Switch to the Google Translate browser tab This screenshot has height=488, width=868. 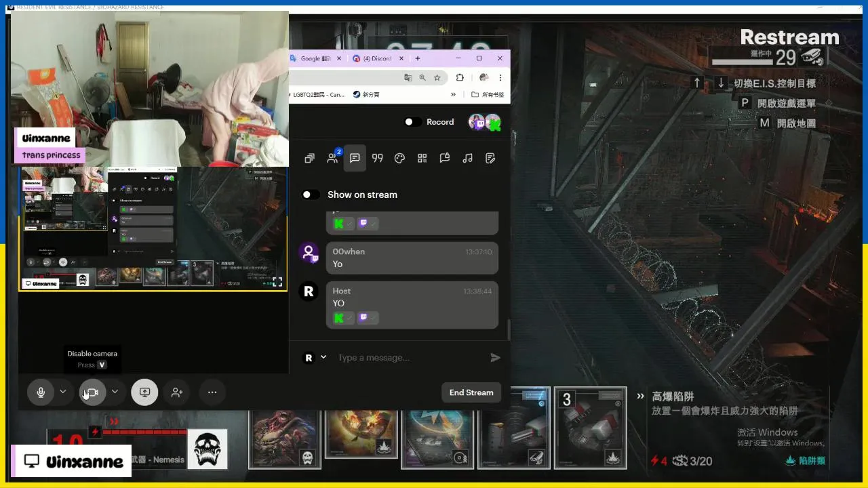(315, 58)
